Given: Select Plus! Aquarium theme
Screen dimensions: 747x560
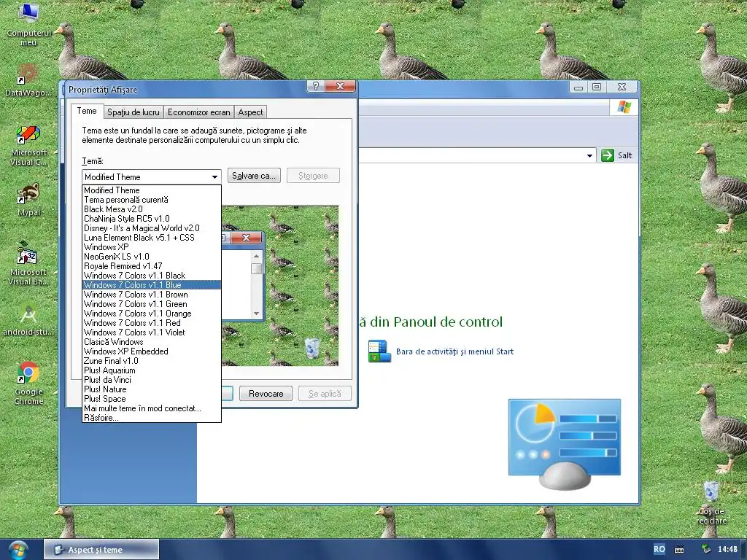Looking at the screenshot, I should coord(152,370).
